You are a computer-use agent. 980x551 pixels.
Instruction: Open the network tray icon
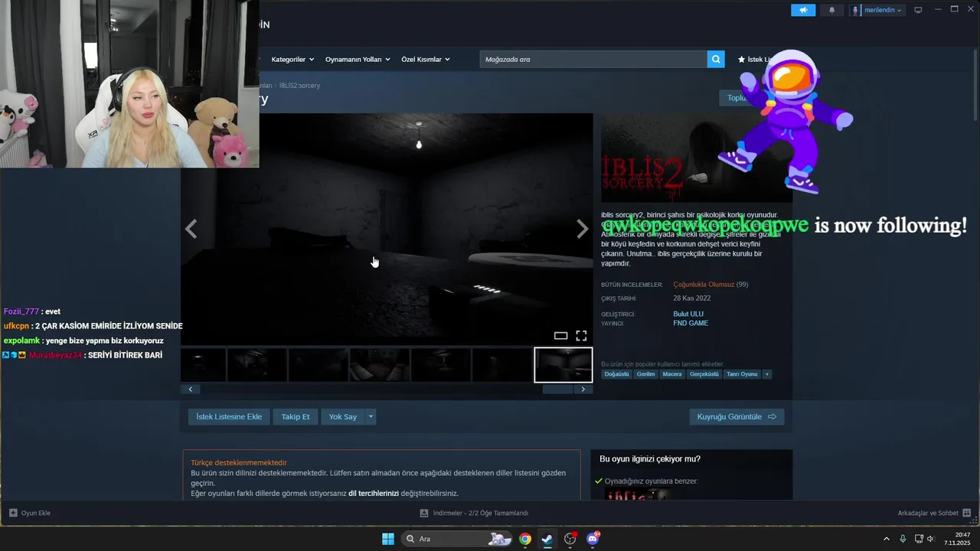pos(920,539)
